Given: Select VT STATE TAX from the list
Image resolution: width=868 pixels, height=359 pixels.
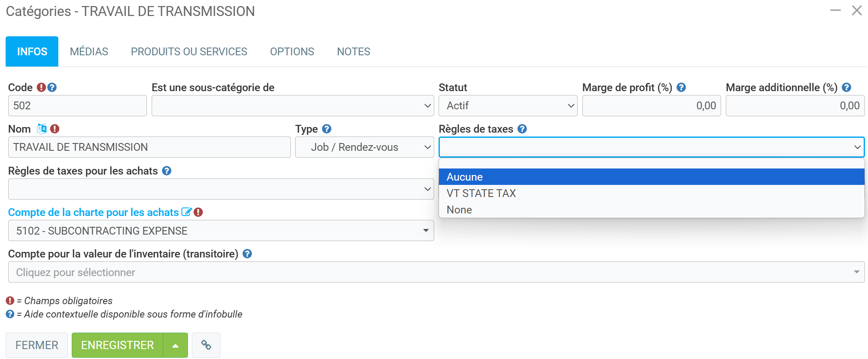Looking at the screenshot, I should pos(481,193).
